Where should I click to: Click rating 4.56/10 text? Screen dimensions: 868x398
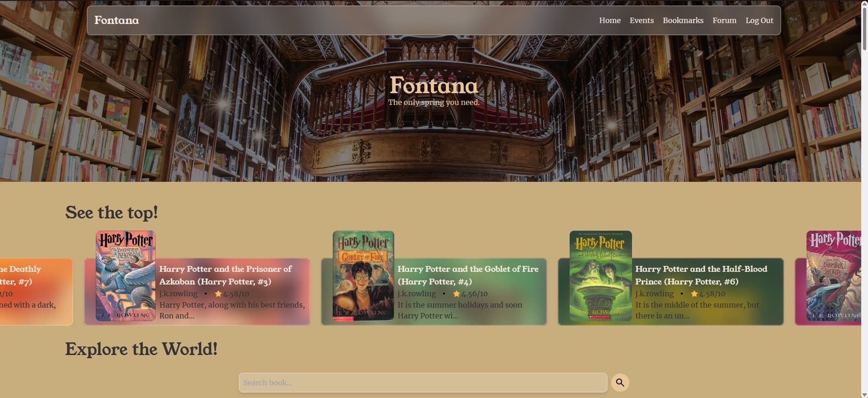[x=474, y=294]
